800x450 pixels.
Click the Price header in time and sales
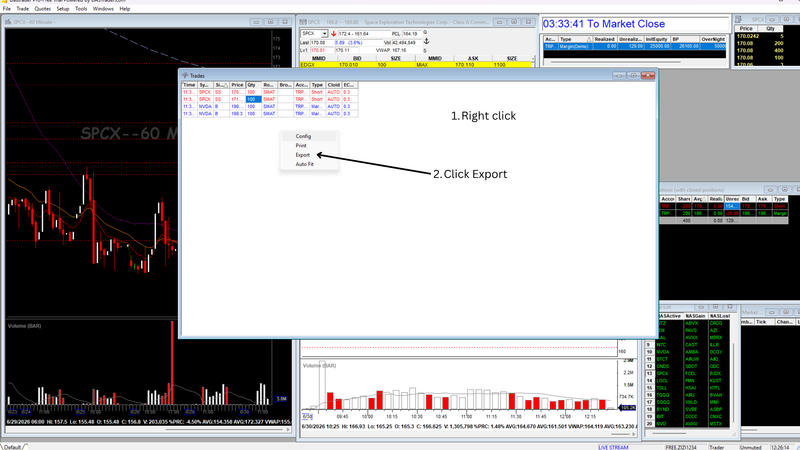pyautogui.click(x=746, y=29)
